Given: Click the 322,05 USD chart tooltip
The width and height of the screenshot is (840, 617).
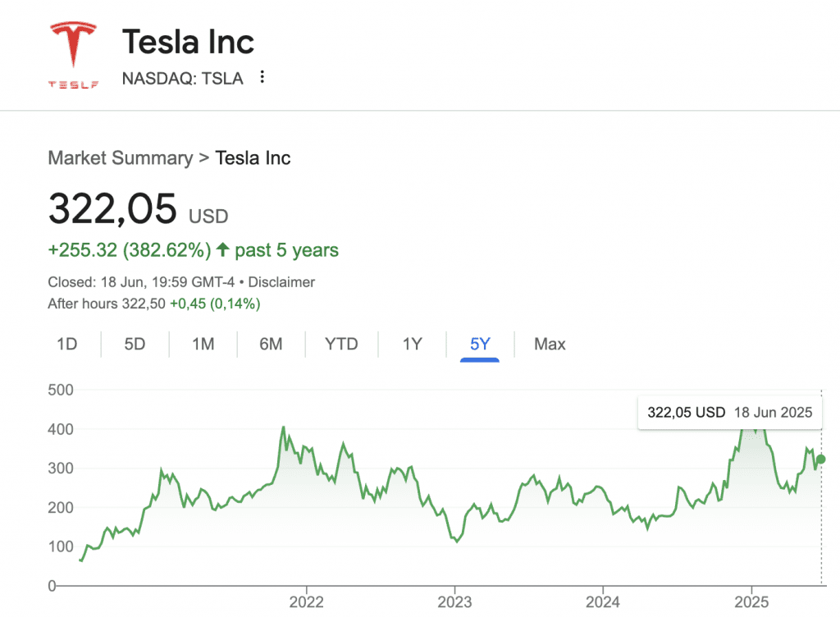Looking at the screenshot, I should (729, 412).
